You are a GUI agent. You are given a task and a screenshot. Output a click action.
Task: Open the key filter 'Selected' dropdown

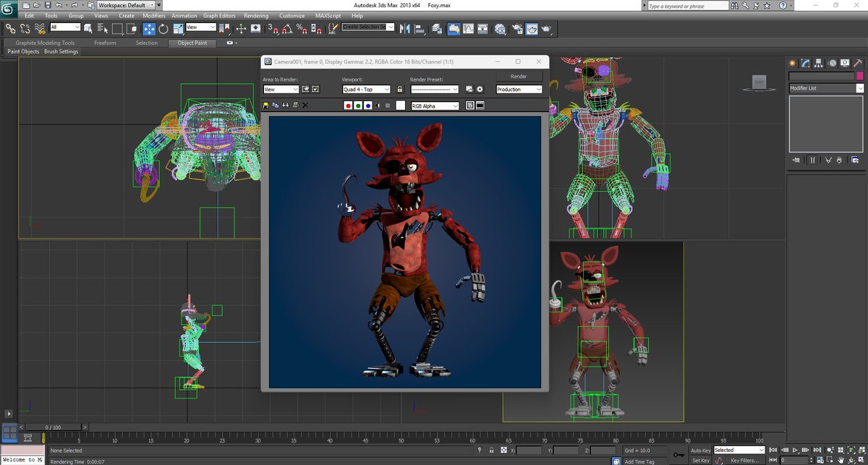[739, 451]
